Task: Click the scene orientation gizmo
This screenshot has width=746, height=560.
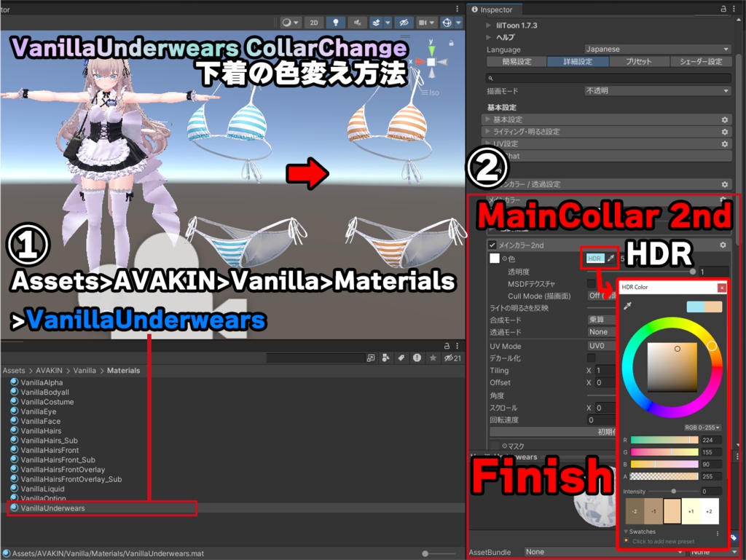Action: [x=430, y=61]
